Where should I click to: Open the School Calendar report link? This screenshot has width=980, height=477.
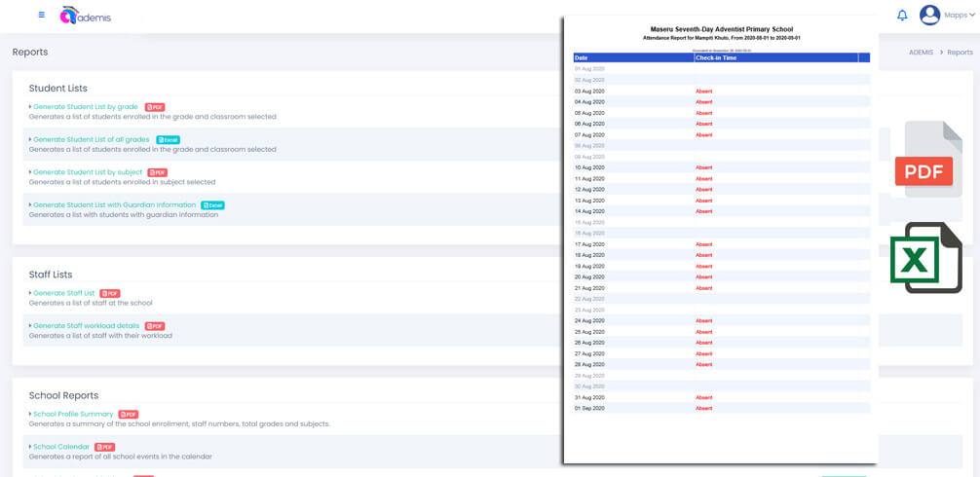pyautogui.click(x=61, y=447)
